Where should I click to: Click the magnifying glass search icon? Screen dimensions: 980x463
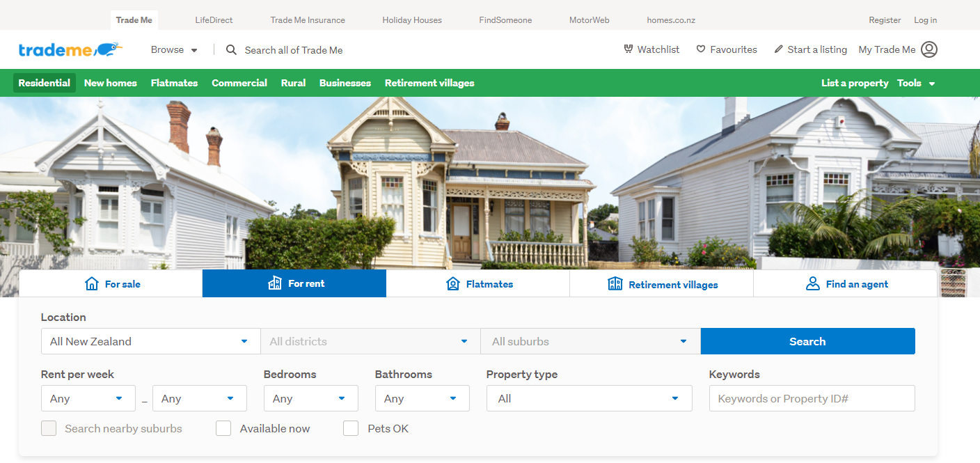coord(232,49)
